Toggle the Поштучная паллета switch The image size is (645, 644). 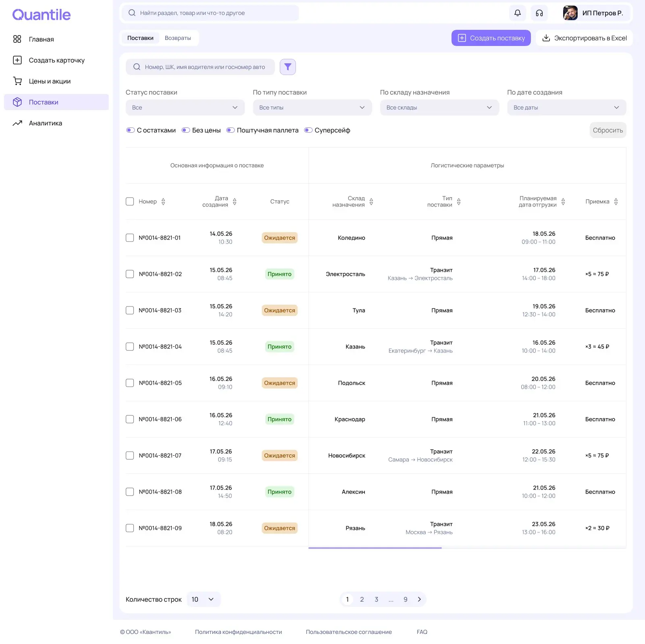(230, 130)
